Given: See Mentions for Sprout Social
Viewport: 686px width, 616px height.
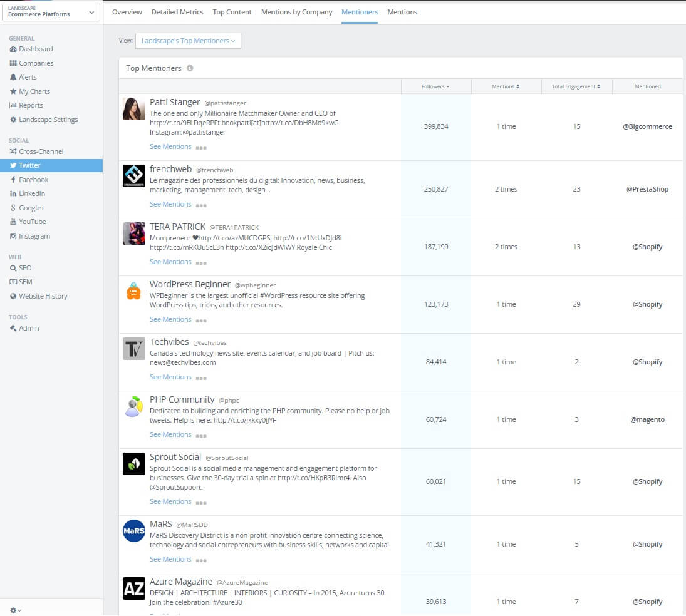Looking at the screenshot, I should pos(170,502).
